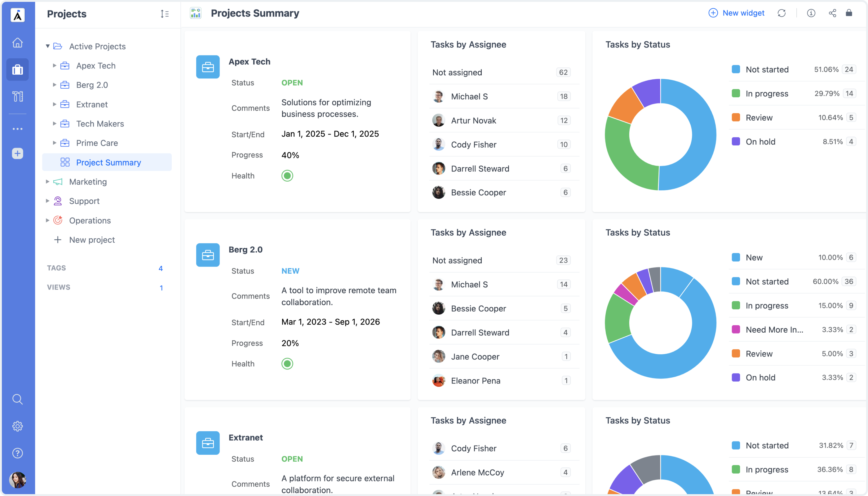
Task: Open the Apex Tech card title
Action: 249,62
